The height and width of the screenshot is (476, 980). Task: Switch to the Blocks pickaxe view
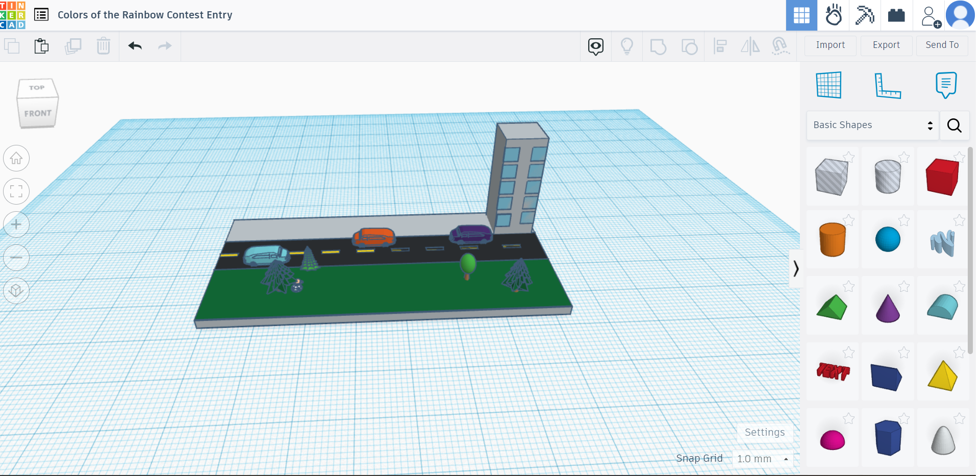(x=865, y=15)
